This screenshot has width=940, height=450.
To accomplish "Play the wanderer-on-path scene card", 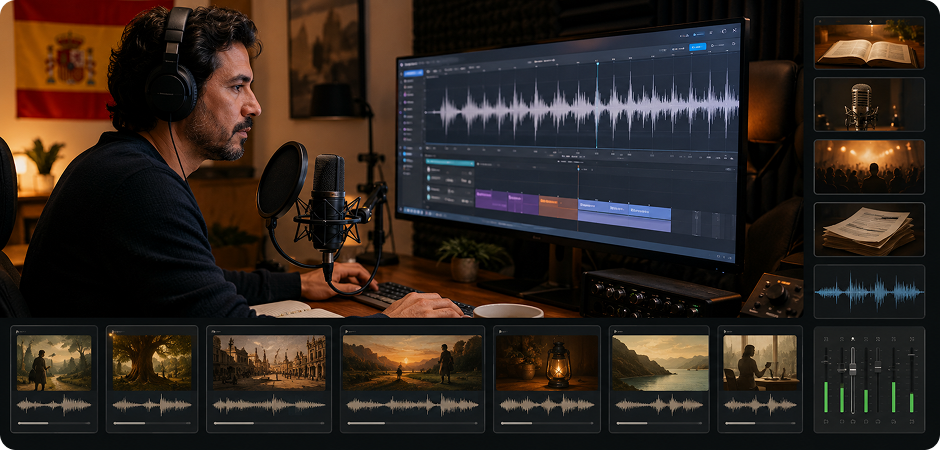I will (x=17, y=331).
